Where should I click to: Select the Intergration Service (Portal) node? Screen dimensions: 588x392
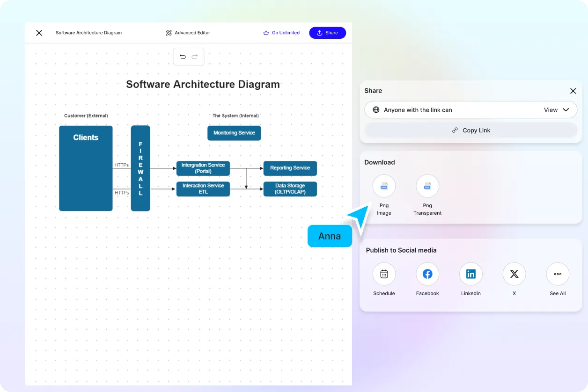tap(203, 168)
